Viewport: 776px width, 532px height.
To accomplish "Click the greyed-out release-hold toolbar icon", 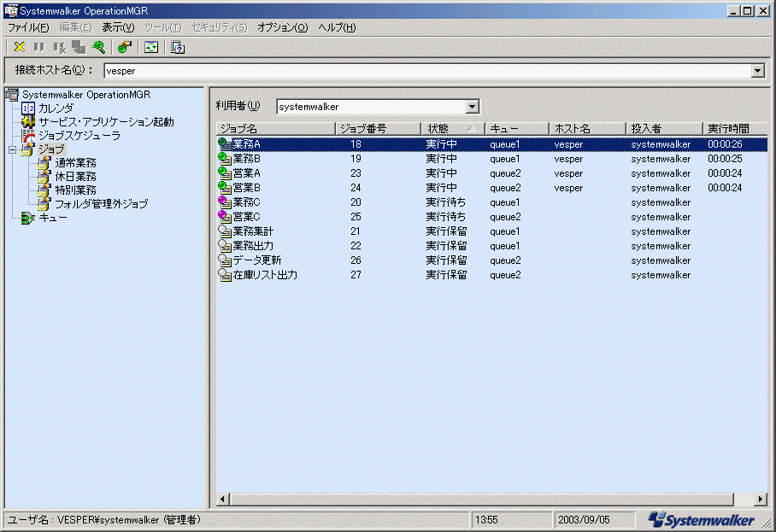I will 59,47.
